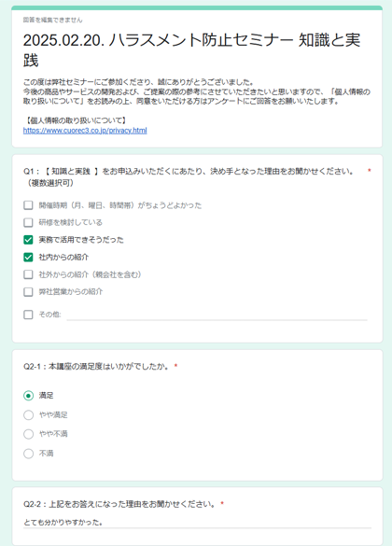Open the privacy.html policy link
The height and width of the screenshot is (546, 392).
coord(85,131)
